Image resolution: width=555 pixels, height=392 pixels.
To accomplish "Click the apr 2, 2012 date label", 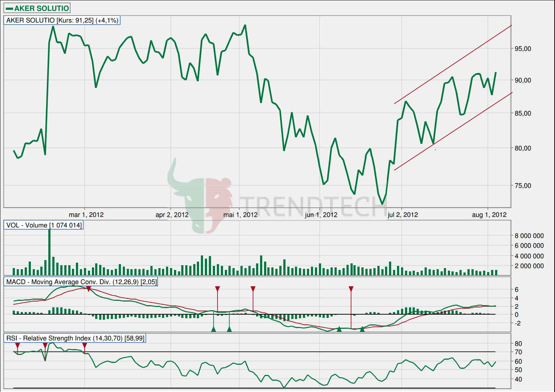I will click(x=172, y=215).
